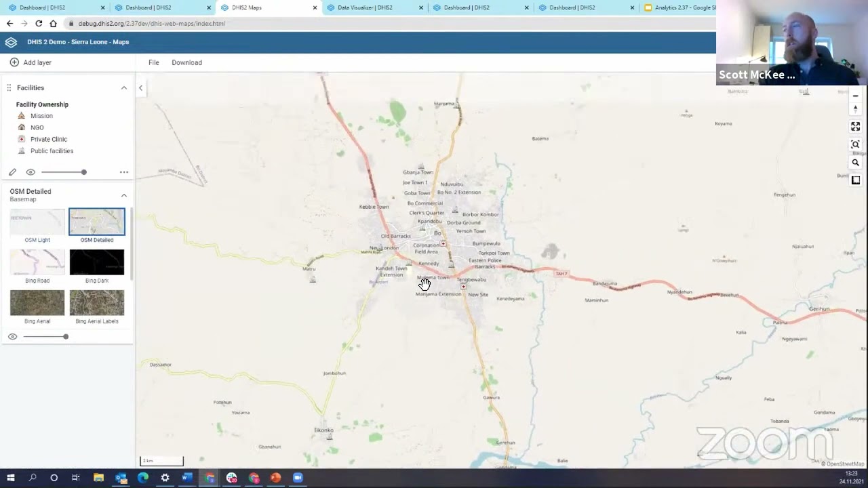Choose the Bing Aerial Labels basemap thumbnail
This screenshot has height=488, width=868.
[97, 303]
